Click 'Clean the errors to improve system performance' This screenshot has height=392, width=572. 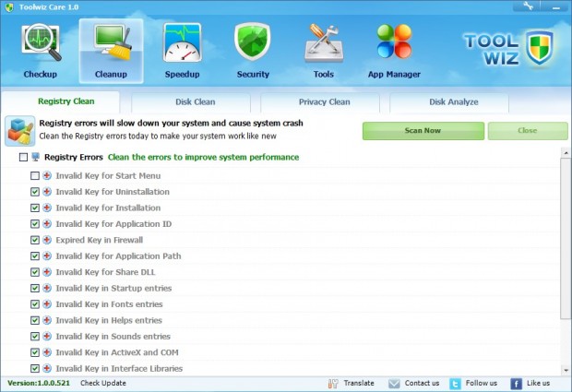tap(203, 157)
